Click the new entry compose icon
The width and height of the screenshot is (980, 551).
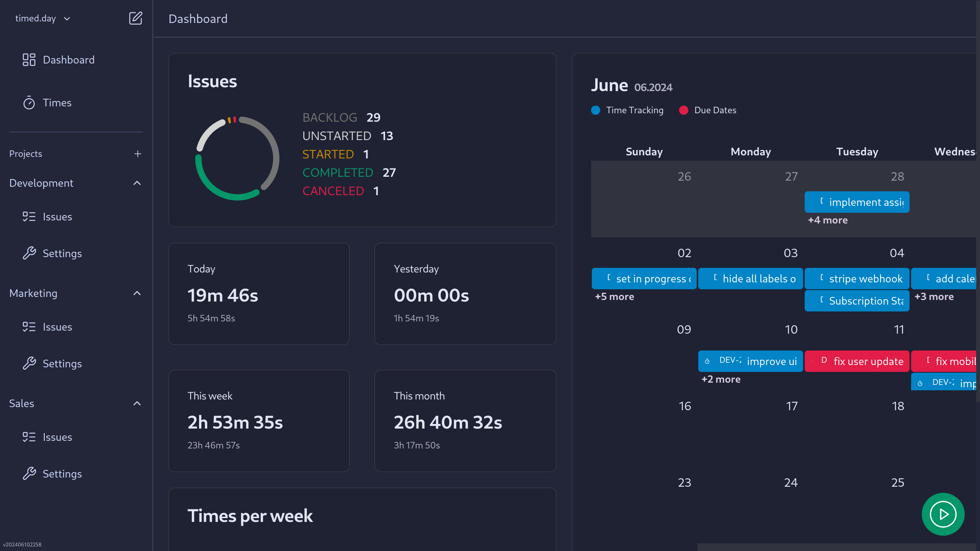(x=136, y=18)
